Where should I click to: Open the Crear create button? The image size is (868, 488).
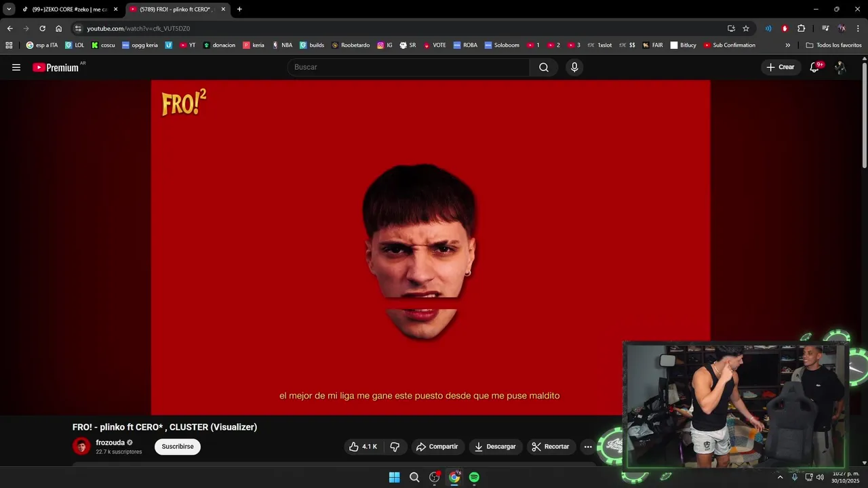(x=780, y=67)
